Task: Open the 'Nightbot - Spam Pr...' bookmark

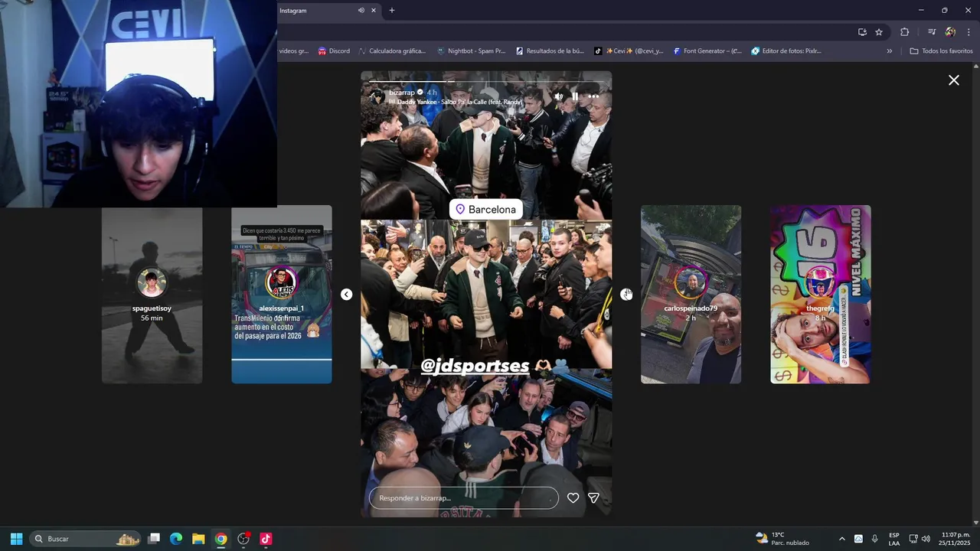Action: tap(471, 51)
